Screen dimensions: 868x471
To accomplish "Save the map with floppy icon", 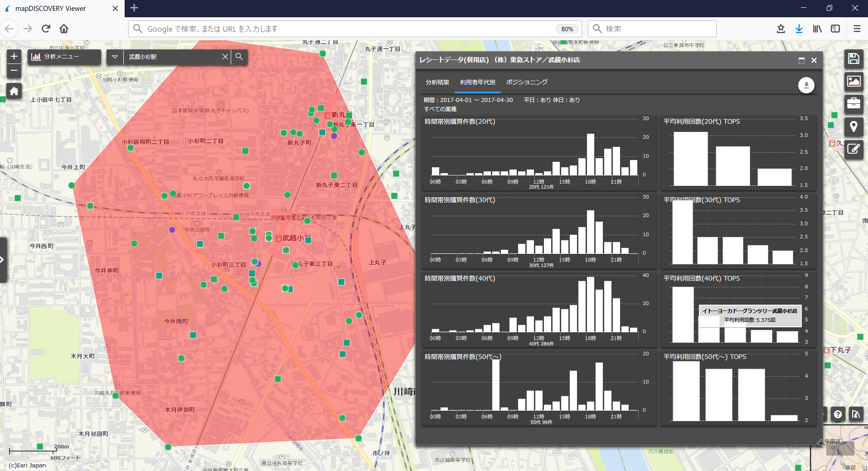I will (x=853, y=58).
